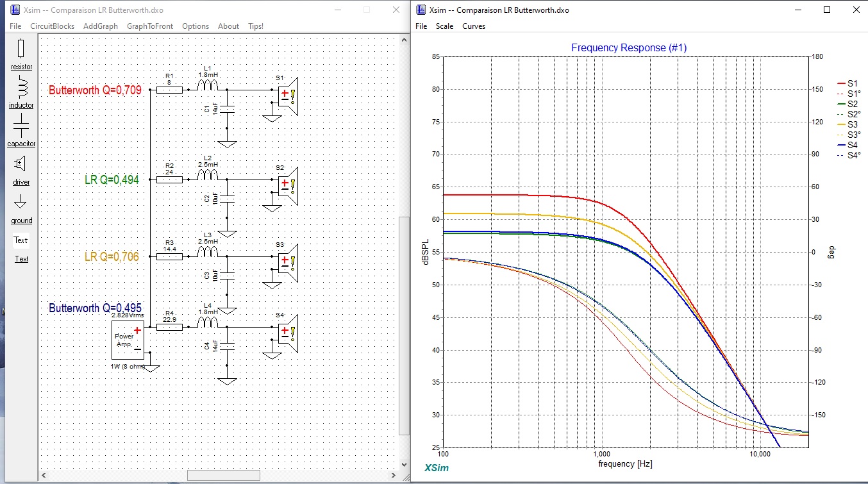This screenshot has width=868, height=484.
Task: Click the vertical scrollbar up arrow
Action: [x=404, y=40]
